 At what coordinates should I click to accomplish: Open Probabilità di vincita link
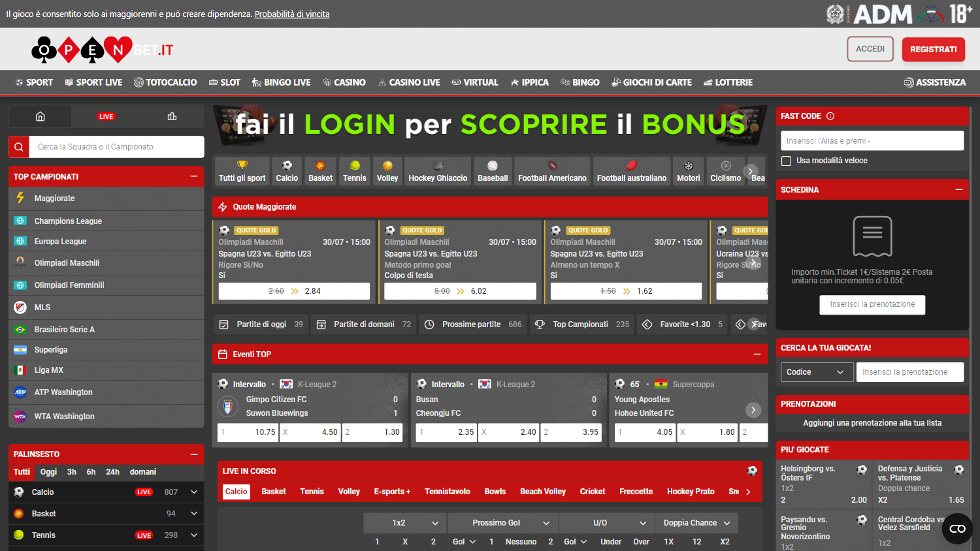tap(292, 14)
